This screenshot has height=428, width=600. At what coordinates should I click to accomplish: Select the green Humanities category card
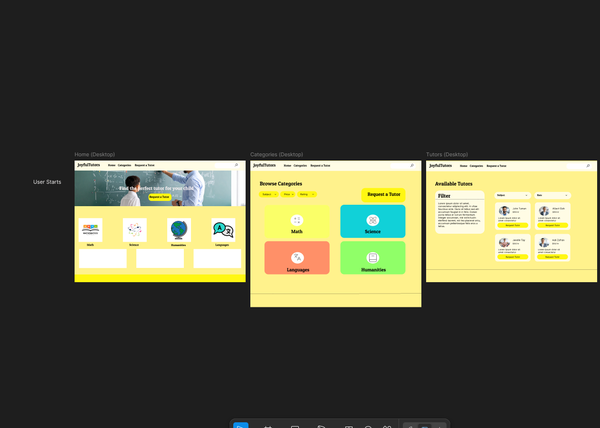372,258
